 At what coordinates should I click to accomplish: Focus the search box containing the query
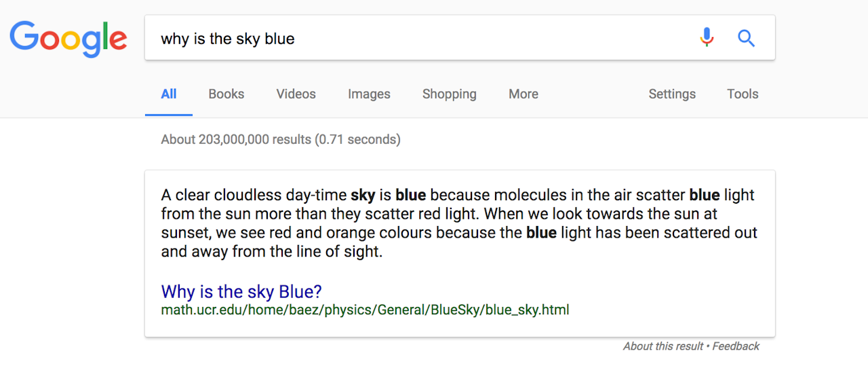coord(420,39)
